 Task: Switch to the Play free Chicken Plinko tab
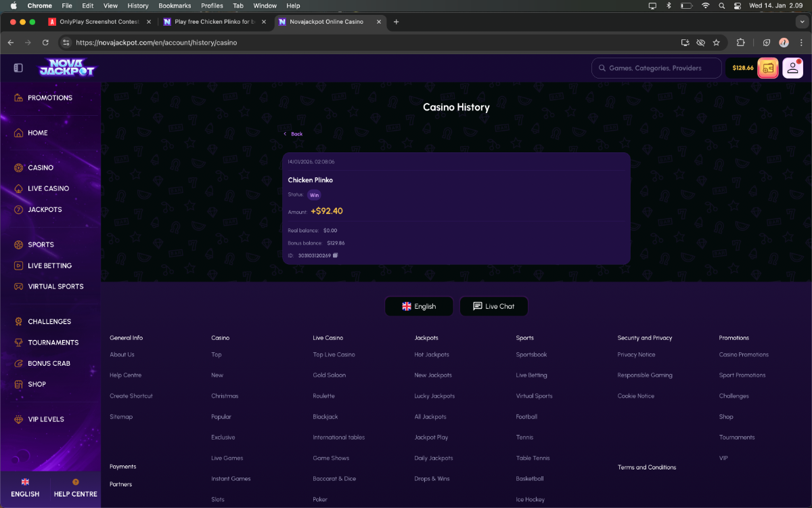pyautogui.click(x=213, y=22)
